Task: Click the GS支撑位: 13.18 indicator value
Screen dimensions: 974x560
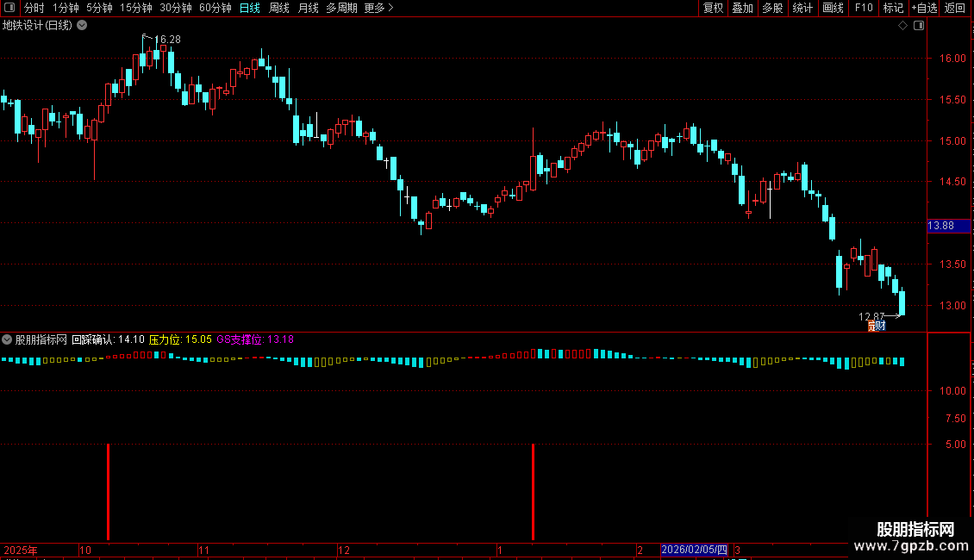Action: tap(254, 339)
